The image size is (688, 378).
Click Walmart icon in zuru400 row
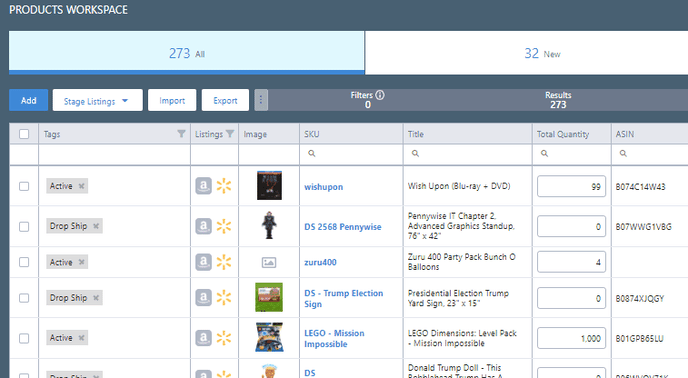point(224,262)
